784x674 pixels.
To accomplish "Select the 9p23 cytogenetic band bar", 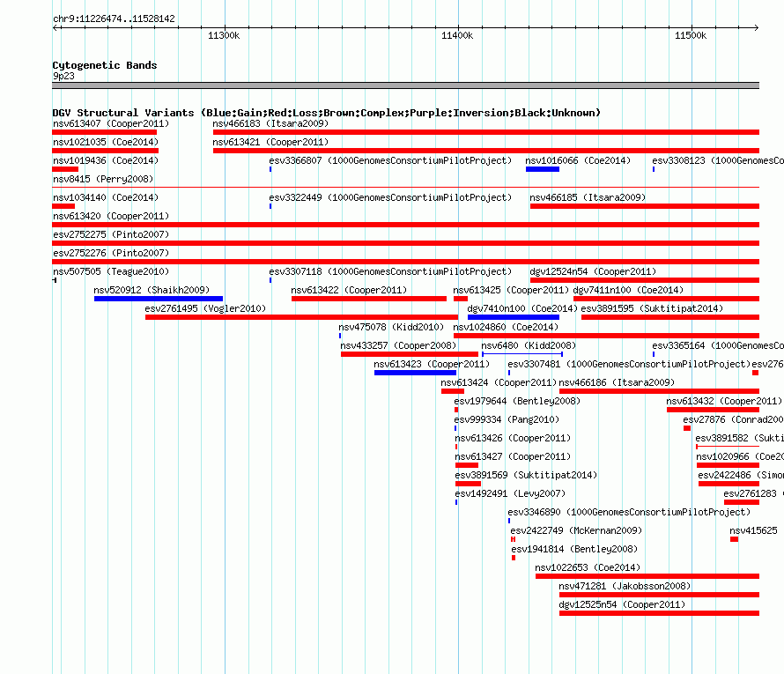I will pos(405,85).
